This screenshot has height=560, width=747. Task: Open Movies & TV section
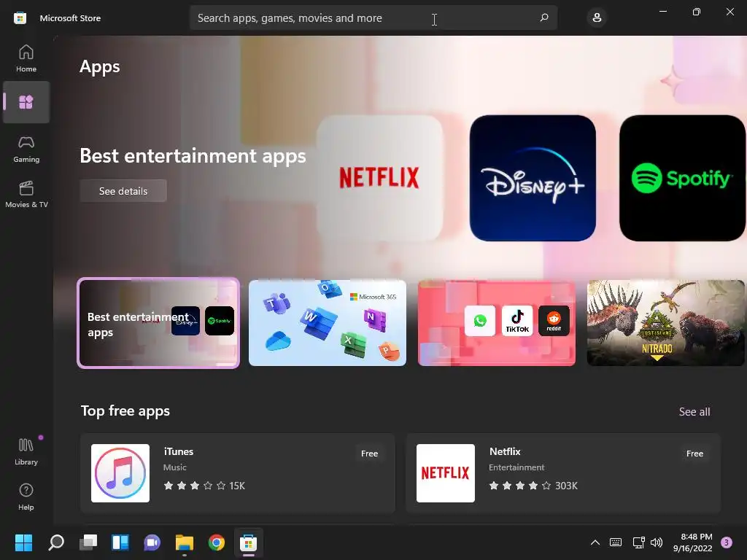point(26,194)
